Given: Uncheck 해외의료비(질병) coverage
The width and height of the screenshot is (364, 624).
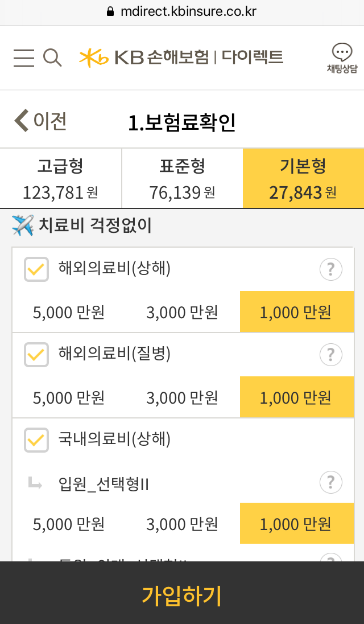Looking at the screenshot, I should pos(36,355).
